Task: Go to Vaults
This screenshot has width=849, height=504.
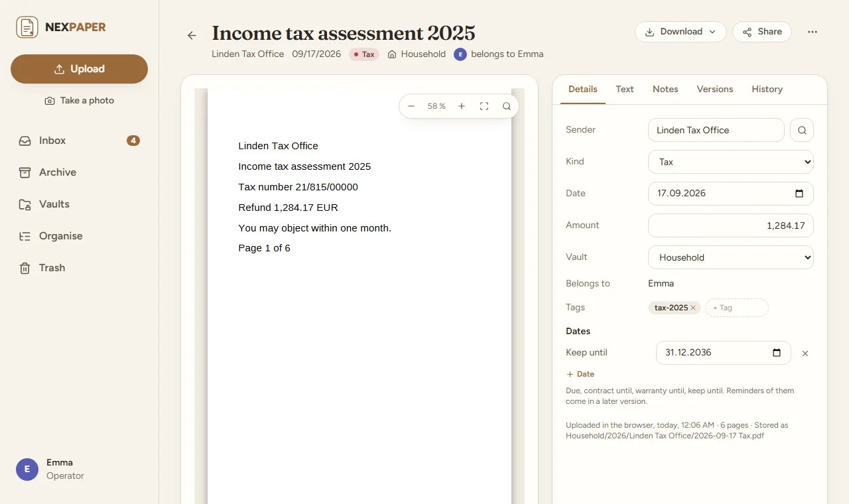Action: coord(79,204)
